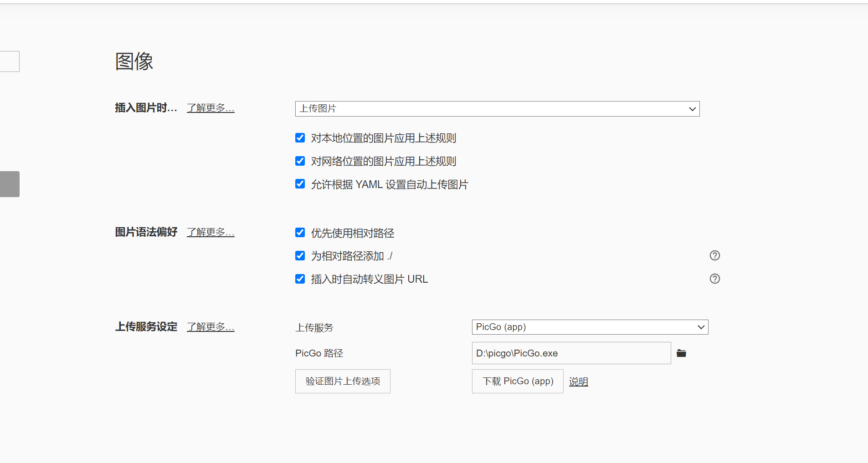Click 了解更多 for image syntax preference
Screen dimensions: 868x463
tap(211, 232)
